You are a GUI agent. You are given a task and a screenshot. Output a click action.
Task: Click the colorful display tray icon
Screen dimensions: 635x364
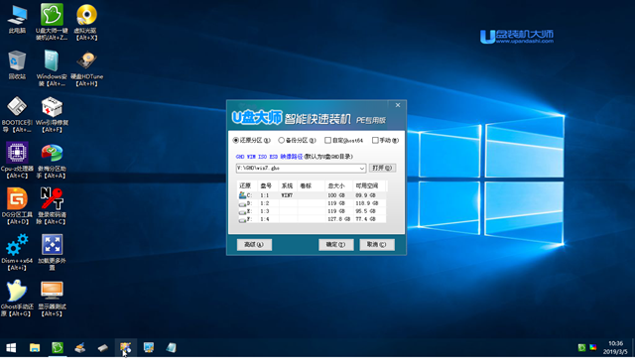(x=593, y=347)
